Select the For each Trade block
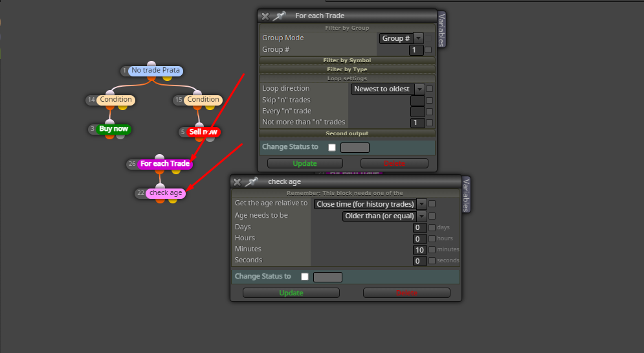Screen dimensions: 644x353 pos(164,164)
